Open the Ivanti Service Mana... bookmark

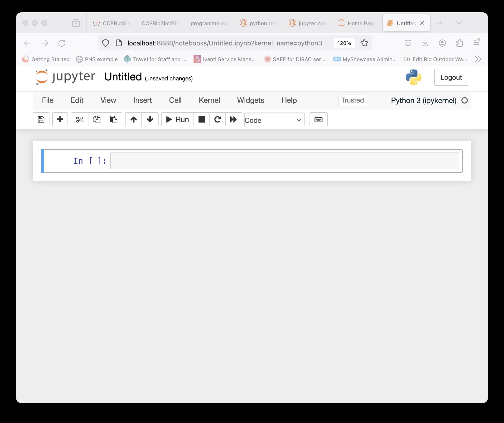225,59
